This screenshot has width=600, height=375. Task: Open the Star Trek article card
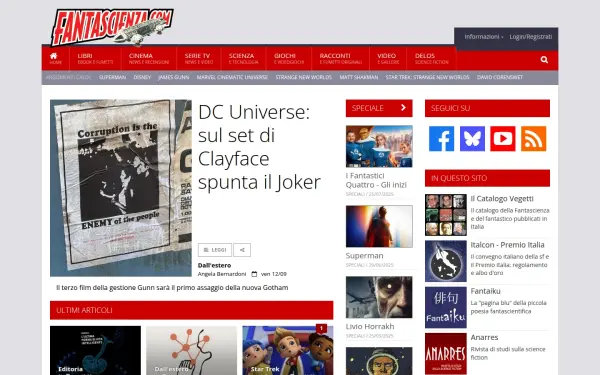(288, 351)
